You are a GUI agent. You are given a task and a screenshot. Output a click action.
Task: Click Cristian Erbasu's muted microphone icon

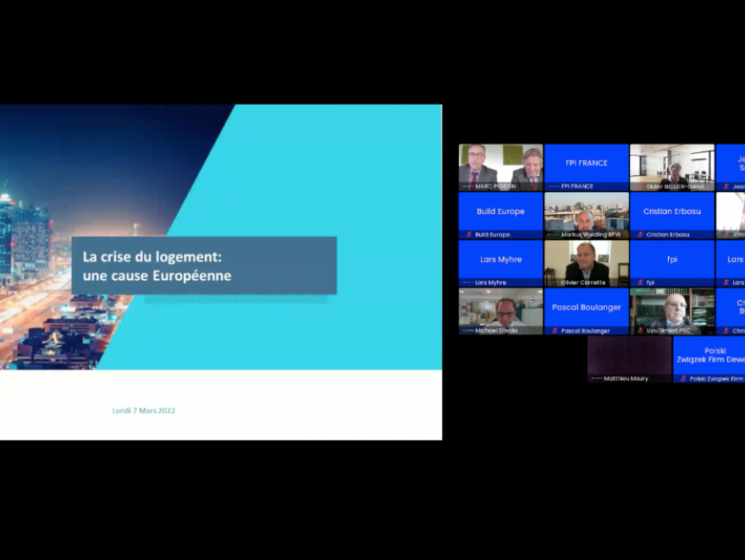tap(640, 234)
